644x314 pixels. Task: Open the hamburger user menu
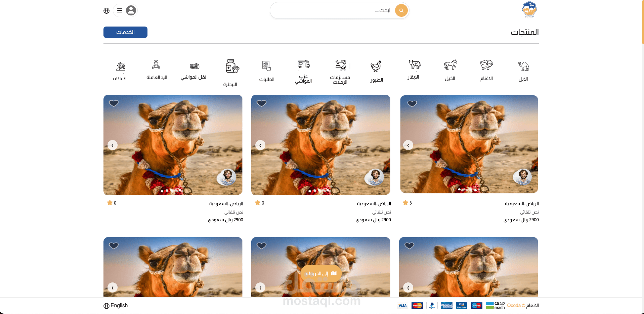(125, 10)
